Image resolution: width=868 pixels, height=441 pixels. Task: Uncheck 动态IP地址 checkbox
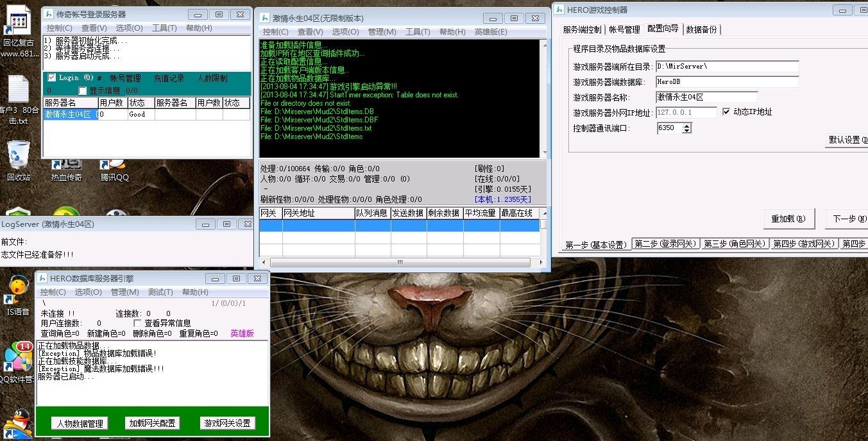[x=726, y=112]
